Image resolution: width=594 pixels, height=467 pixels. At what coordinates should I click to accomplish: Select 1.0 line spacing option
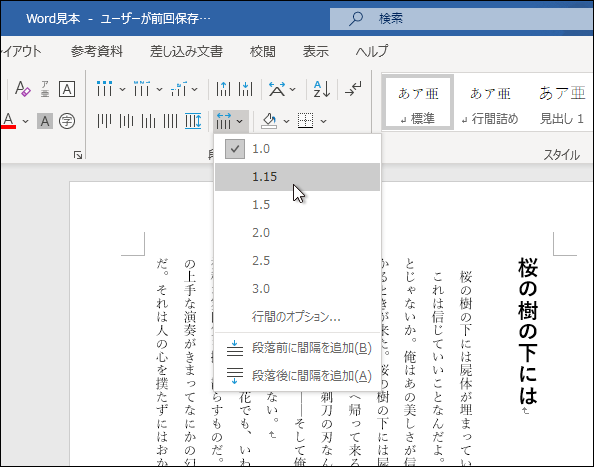click(297, 149)
